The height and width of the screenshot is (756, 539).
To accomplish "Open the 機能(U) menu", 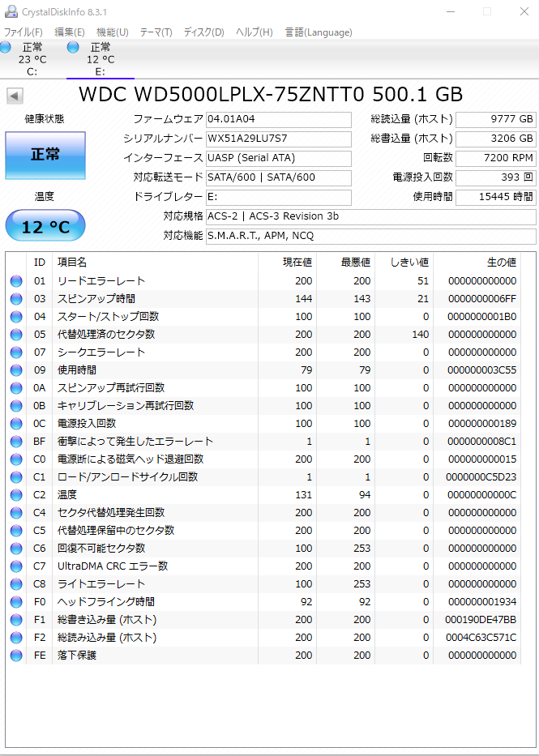I will (113, 32).
